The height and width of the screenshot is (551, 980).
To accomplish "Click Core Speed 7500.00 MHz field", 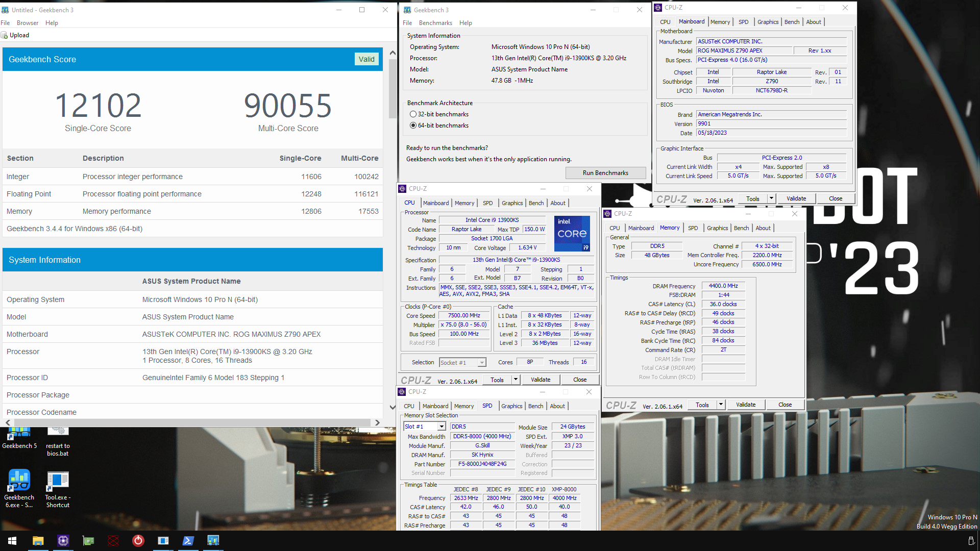I will pyautogui.click(x=464, y=316).
